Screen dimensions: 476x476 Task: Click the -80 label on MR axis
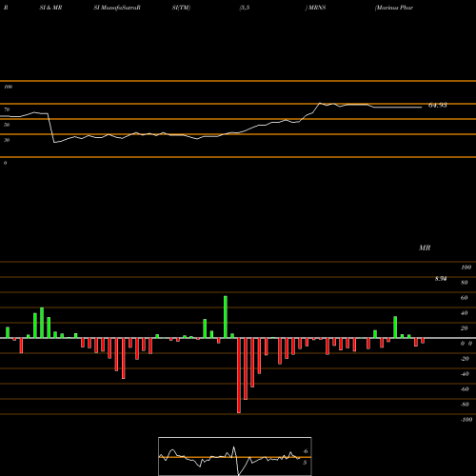click(x=465, y=405)
